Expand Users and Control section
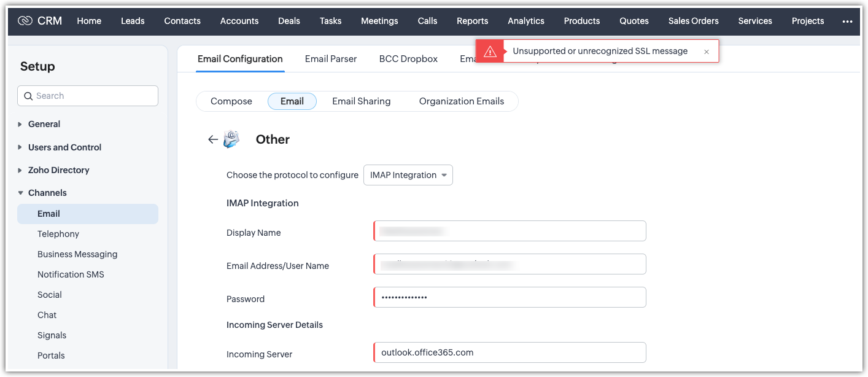Screen dimensions: 868x377 21,147
